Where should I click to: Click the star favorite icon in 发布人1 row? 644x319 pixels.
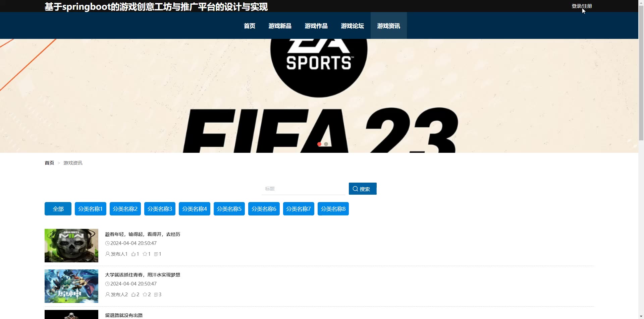coord(145,254)
